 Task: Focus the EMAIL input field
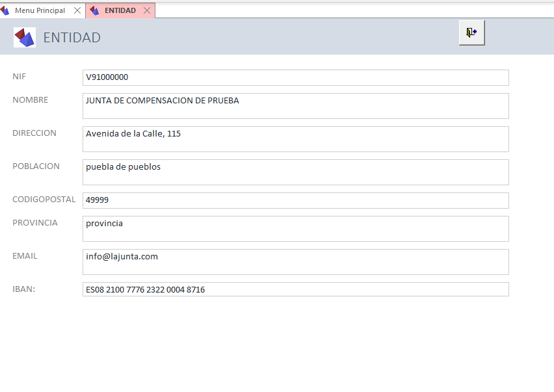point(295,262)
